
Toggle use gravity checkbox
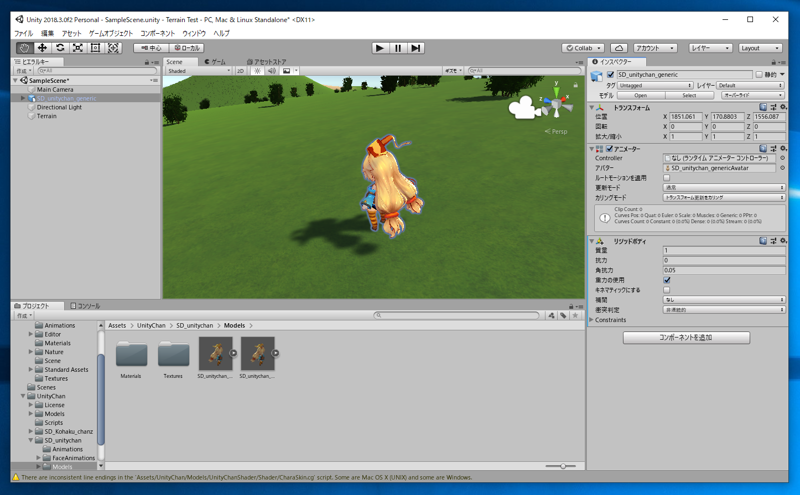[x=666, y=280]
